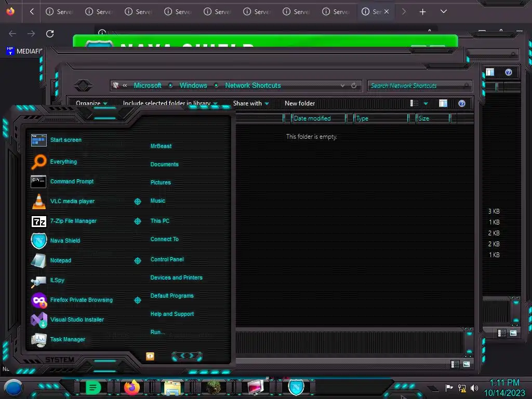This screenshot has width=532, height=399.
Task: Switch to details view in status bar
Action: coord(455,364)
